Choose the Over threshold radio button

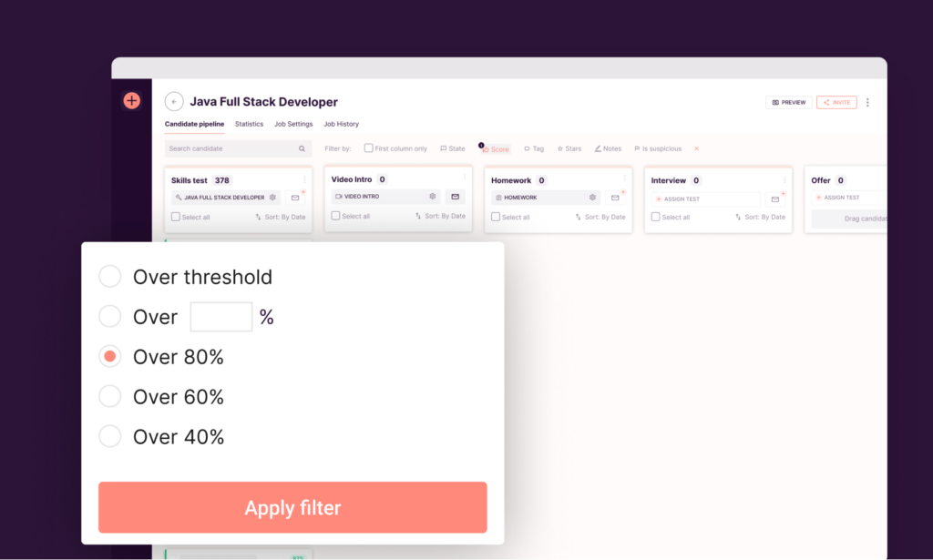pos(109,277)
